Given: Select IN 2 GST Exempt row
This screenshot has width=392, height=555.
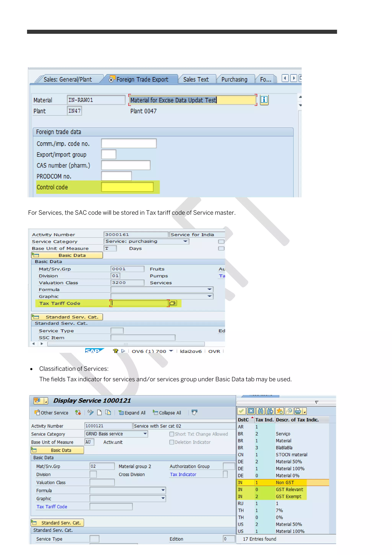Looking at the screenshot, I should (283, 496).
